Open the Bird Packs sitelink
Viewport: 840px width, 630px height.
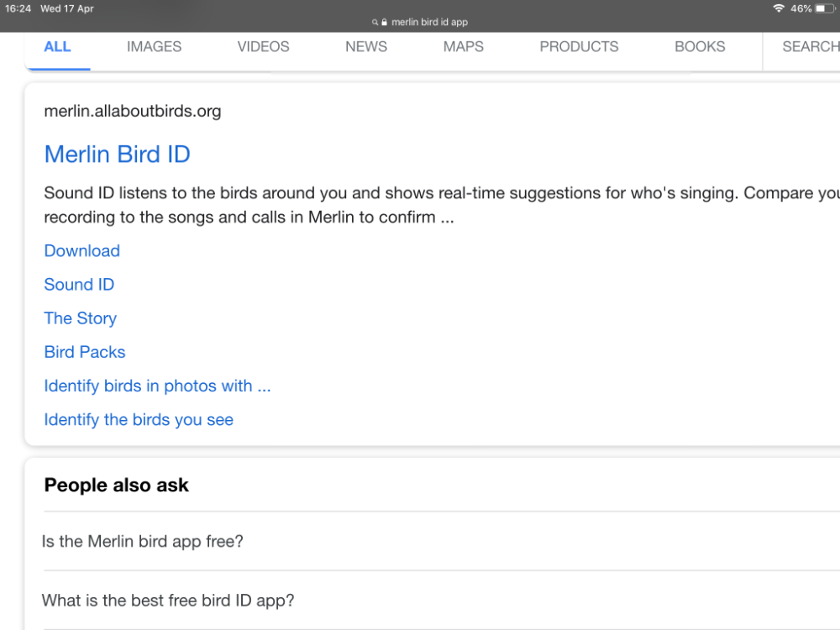[85, 352]
